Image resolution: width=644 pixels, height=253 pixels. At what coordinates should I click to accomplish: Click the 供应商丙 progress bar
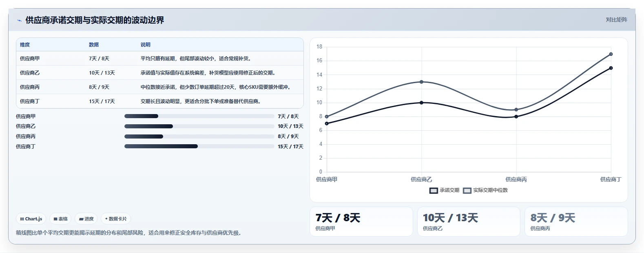pos(199,136)
